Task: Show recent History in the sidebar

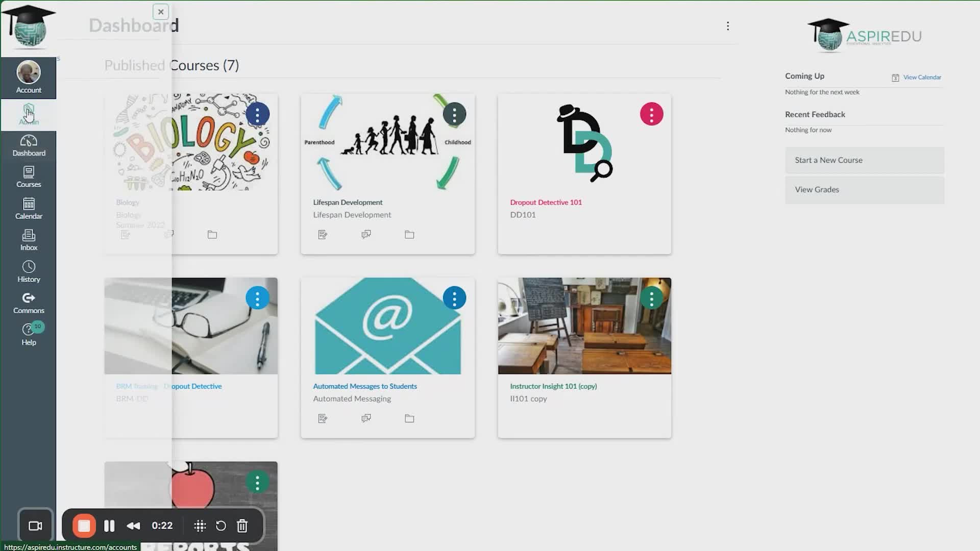Action: click(x=29, y=272)
